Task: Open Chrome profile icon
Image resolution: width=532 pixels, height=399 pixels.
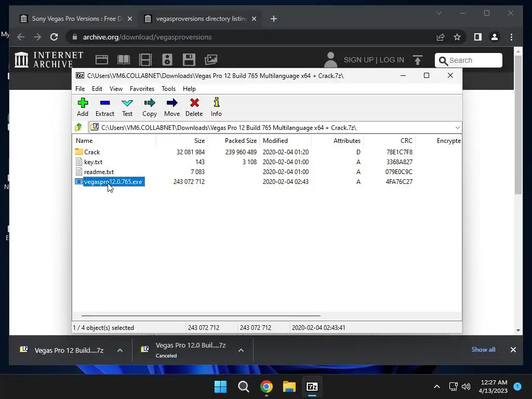Action: tap(495, 37)
